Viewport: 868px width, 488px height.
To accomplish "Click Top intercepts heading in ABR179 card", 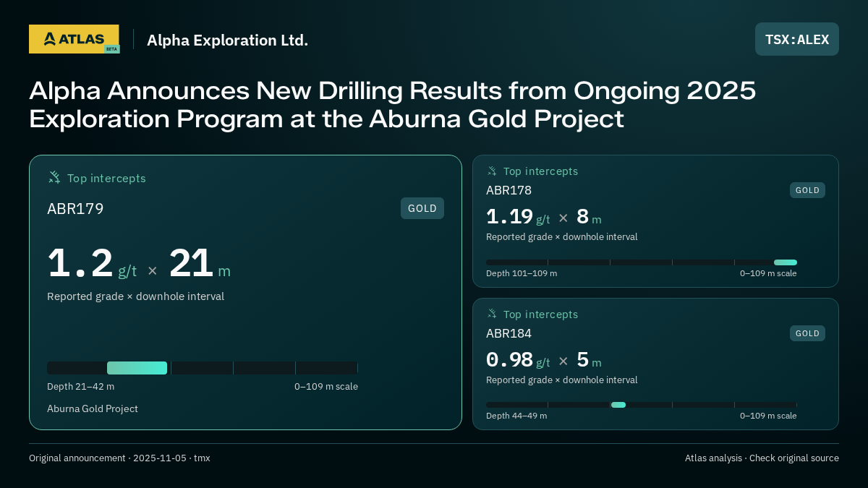I will coord(106,178).
